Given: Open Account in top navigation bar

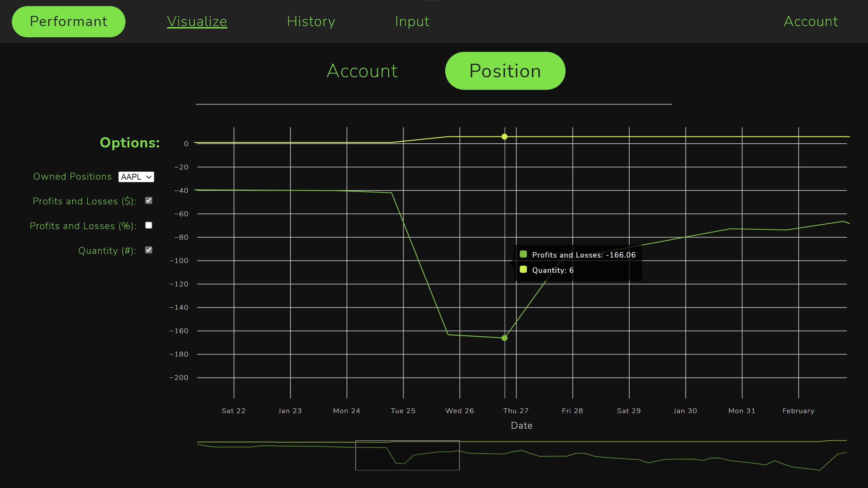Looking at the screenshot, I should (811, 22).
